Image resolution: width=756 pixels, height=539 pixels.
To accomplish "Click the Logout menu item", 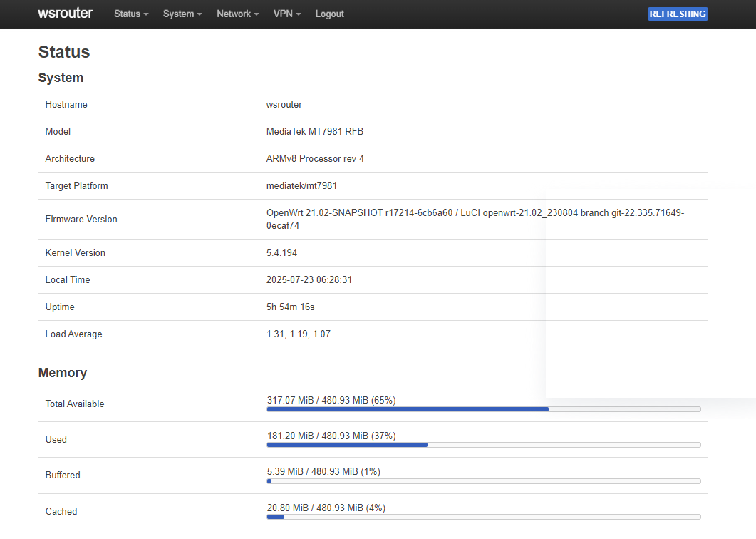I will [329, 14].
